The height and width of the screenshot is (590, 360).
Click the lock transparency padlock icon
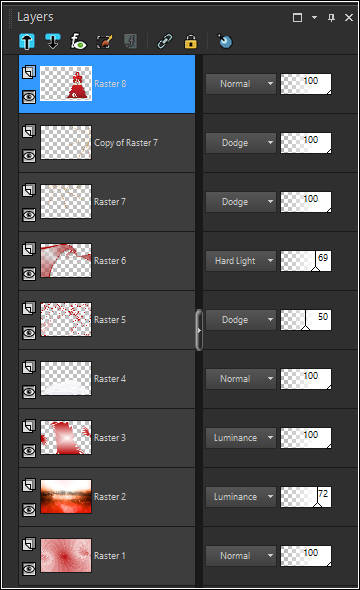pos(190,41)
